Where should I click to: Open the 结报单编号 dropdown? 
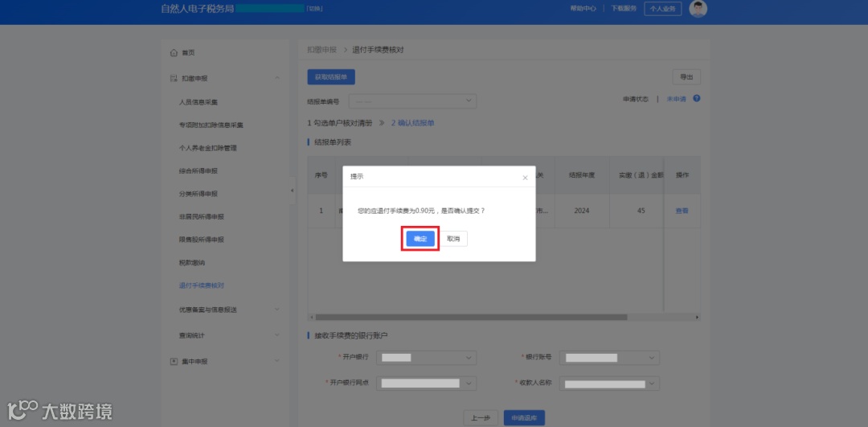tap(412, 101)
